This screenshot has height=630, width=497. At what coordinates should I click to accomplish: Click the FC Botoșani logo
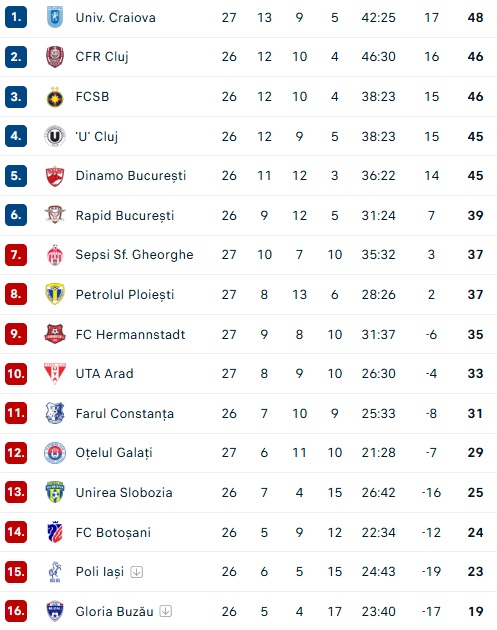pos(55,532)
